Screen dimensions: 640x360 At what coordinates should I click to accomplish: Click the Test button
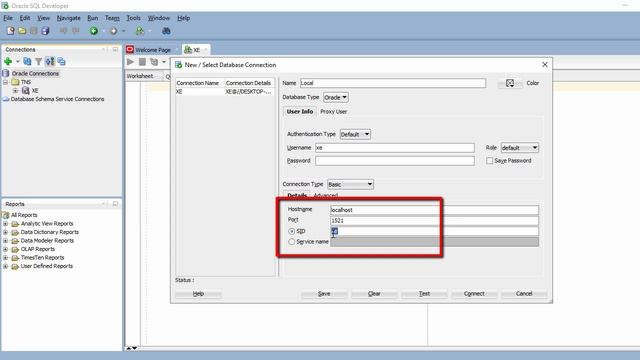[424, 293]
